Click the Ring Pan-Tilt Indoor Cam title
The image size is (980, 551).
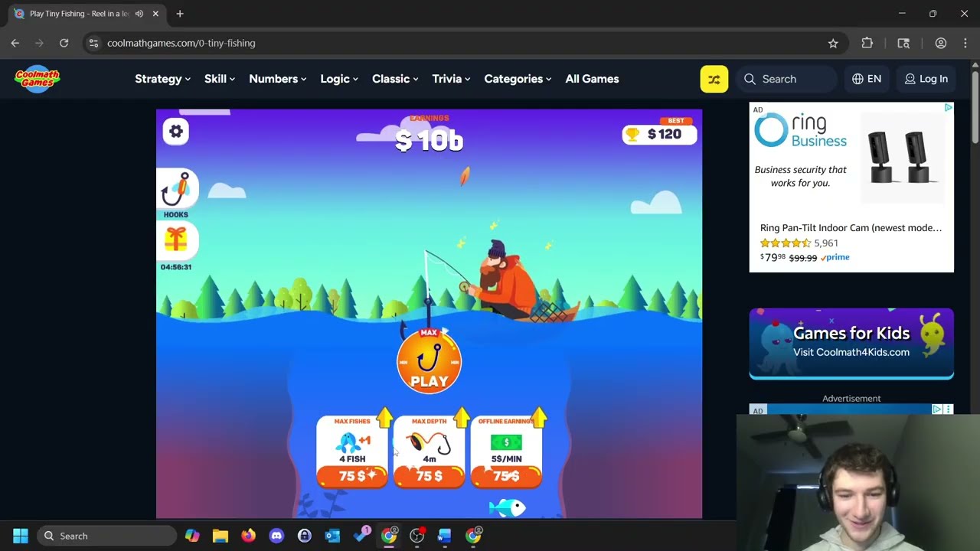[x=851, y=227]
